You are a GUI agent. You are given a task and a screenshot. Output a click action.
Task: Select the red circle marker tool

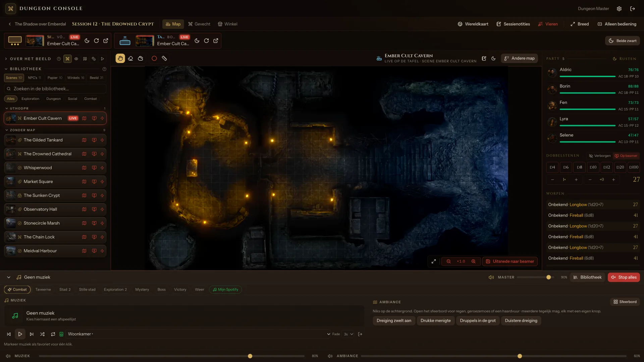pyautogui.click(x=154, y=58)
